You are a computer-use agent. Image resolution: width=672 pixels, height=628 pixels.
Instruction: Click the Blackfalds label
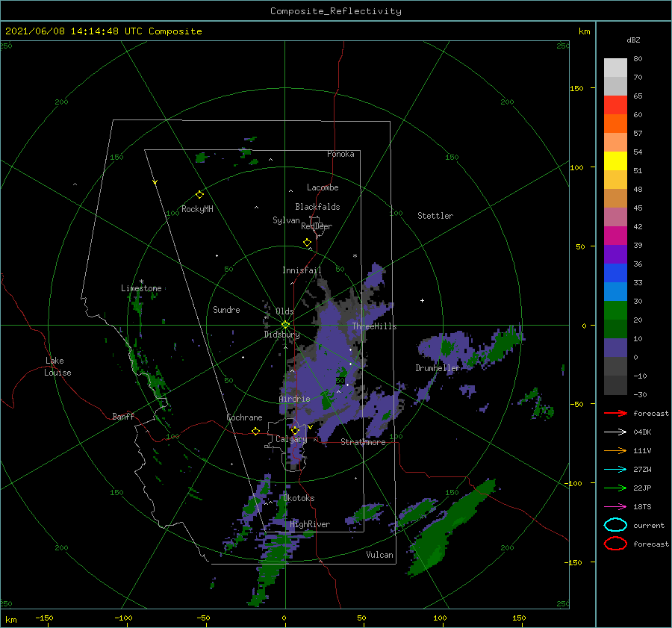coord(317,207)
